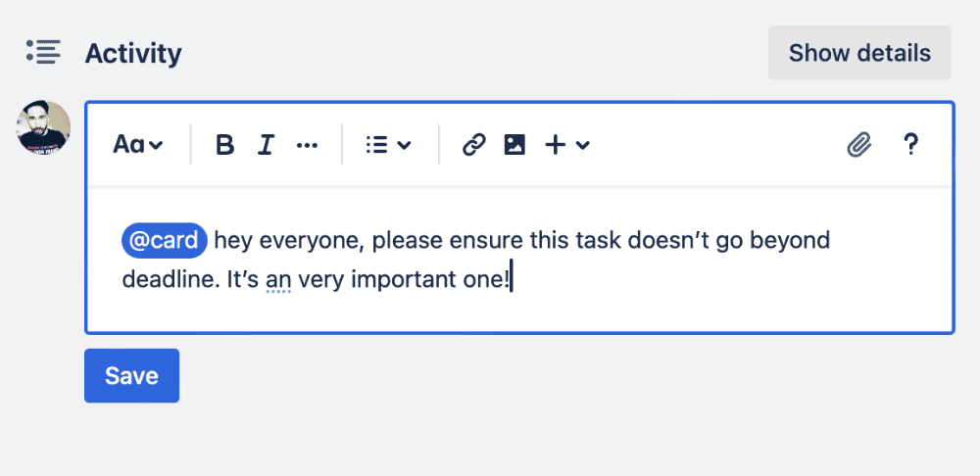Open more formatting options ellipsis
980x476 pixels.
[307, 145]
